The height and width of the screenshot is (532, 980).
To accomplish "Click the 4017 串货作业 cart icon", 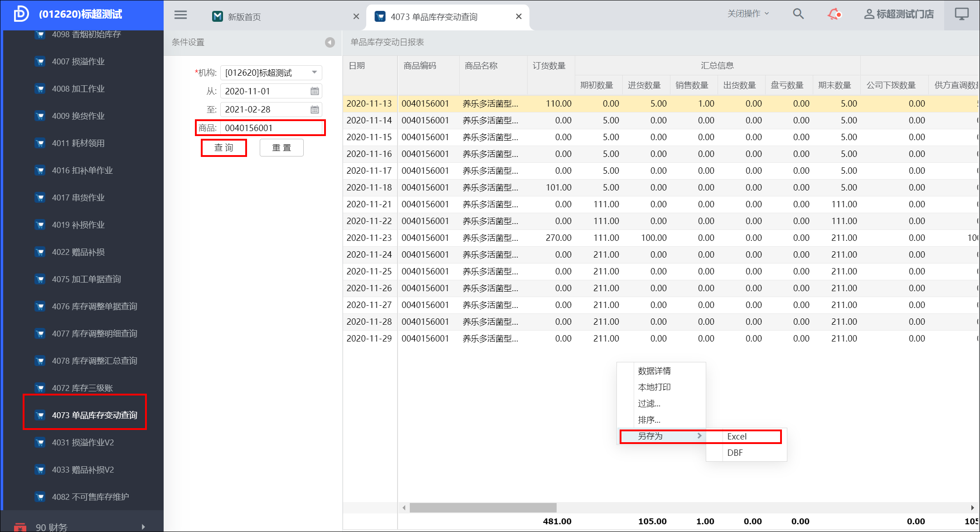I will pyautogui.click(x=40, y=198).
